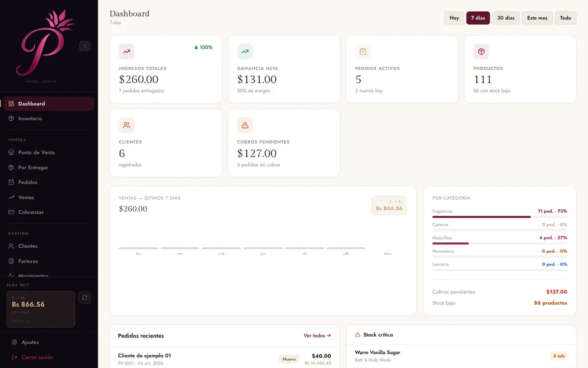588x368 pixels.
Task: Click the Pedidos Activos bag icon
Action: pos(363,52)
